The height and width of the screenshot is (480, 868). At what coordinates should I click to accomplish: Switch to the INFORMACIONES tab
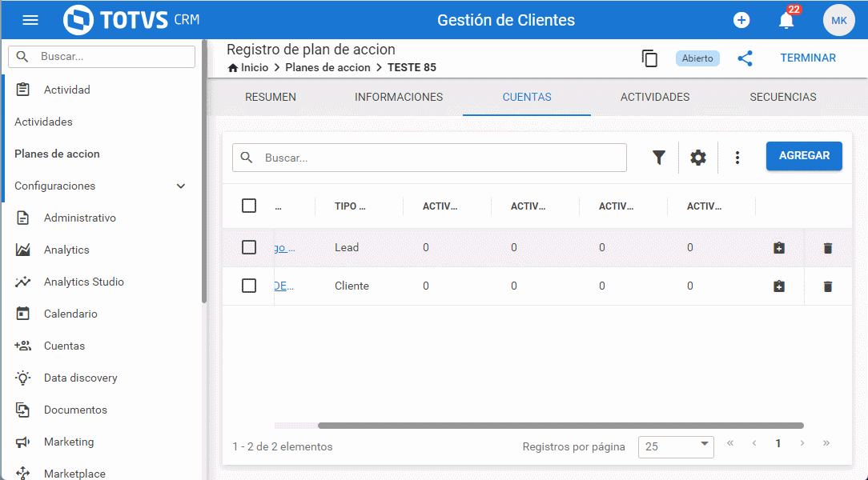coord(399,97)
